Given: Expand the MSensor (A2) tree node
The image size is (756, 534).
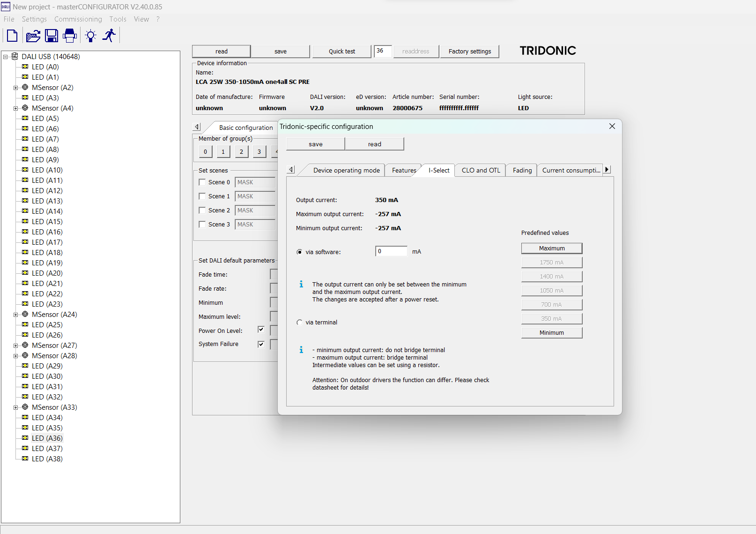Looking at the screenshot, I should point(15,88).
